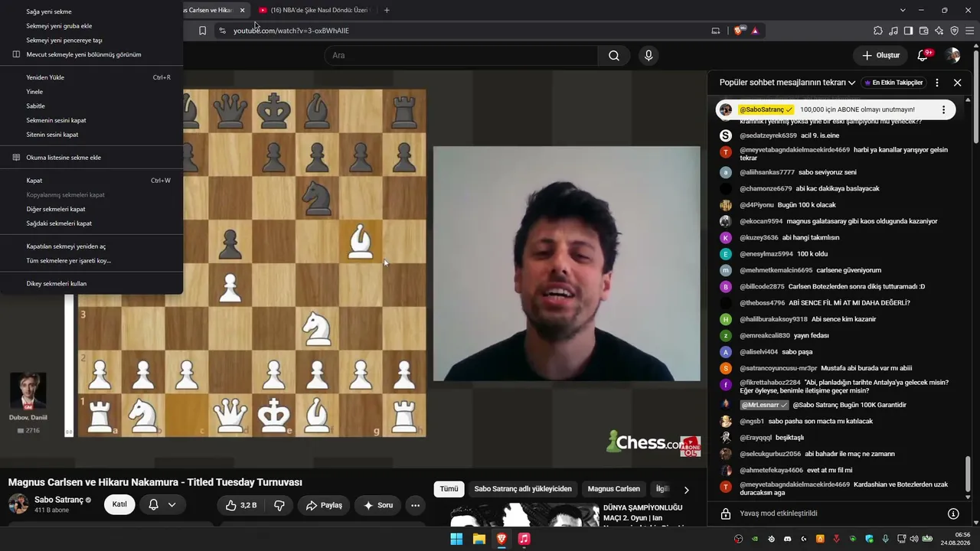The height and width of the screenshot is (551, 980).
Task: Open the music app in taskbar
Action: tap(524, 539)
